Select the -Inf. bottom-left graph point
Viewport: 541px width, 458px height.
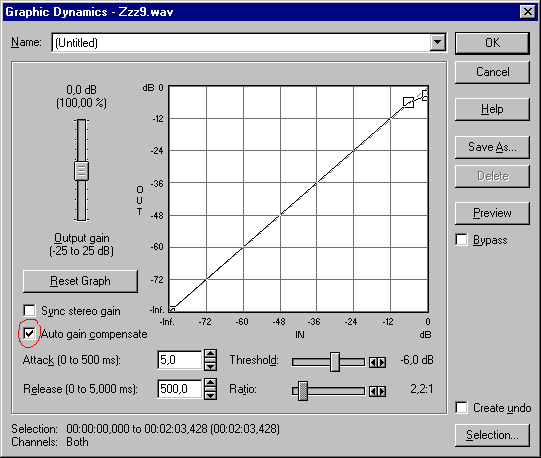[172, 309]
